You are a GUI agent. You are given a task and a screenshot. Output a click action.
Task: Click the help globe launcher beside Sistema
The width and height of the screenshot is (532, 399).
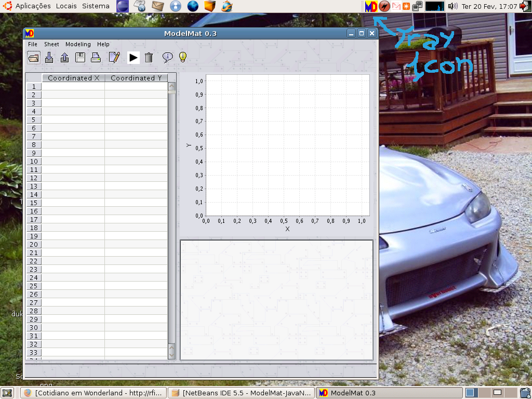(140, 6)
